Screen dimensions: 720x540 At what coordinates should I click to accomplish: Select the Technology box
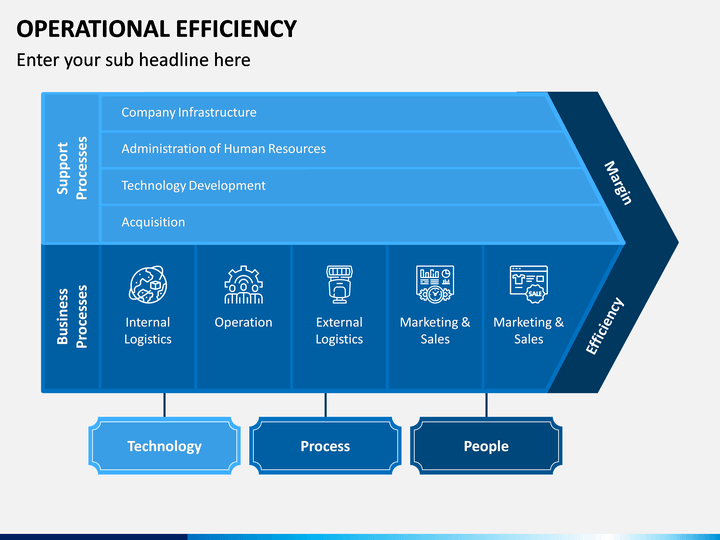(x=164, y=446)
